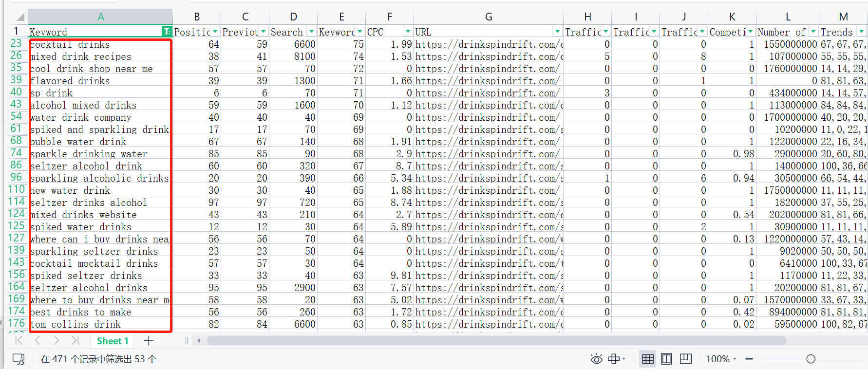
Task: Open the URL column filter dropdown
Action: 557,32
